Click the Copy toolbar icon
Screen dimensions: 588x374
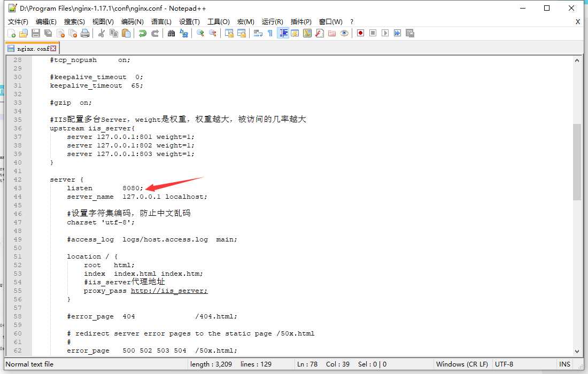click(x=114, y=33)
